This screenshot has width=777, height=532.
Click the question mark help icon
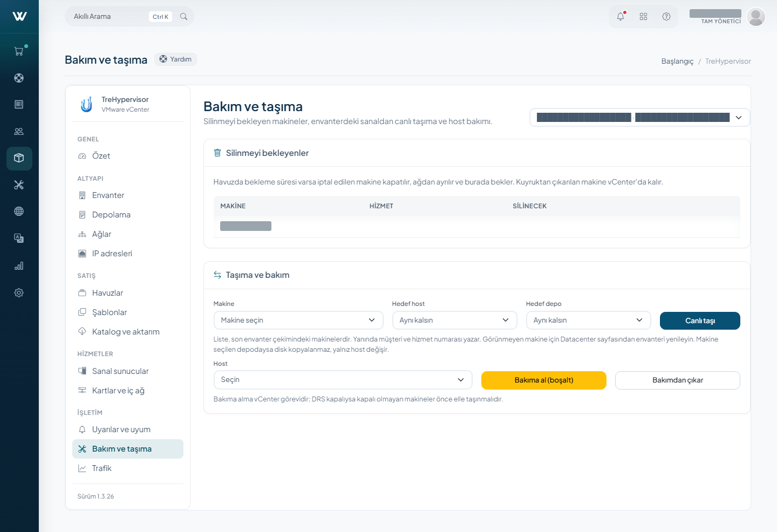click(666, 17)
